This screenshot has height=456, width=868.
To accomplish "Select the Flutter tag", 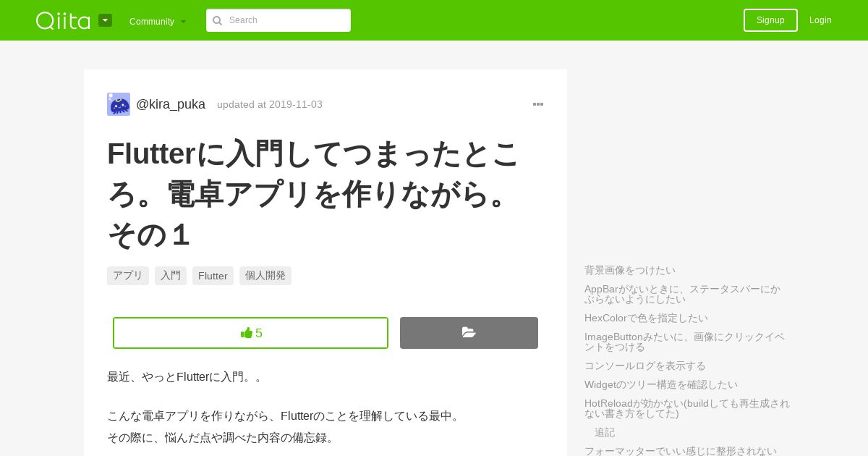I will [x=213, y=276].
